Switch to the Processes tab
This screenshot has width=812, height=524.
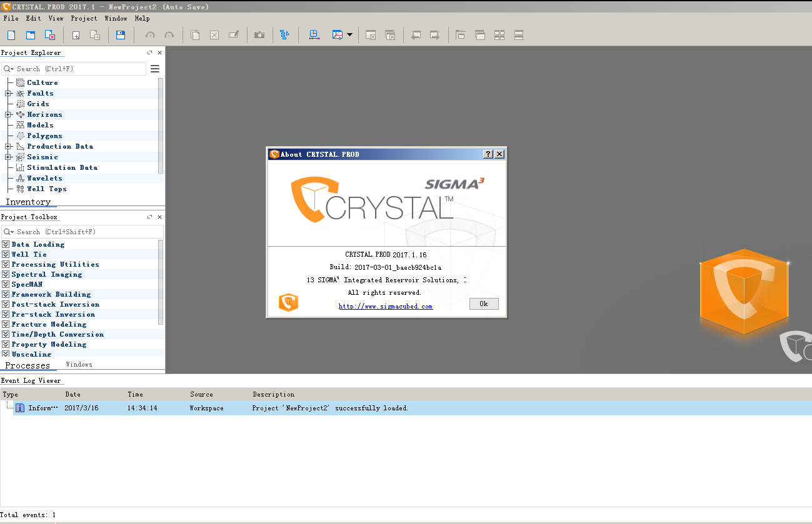point(28,365)
